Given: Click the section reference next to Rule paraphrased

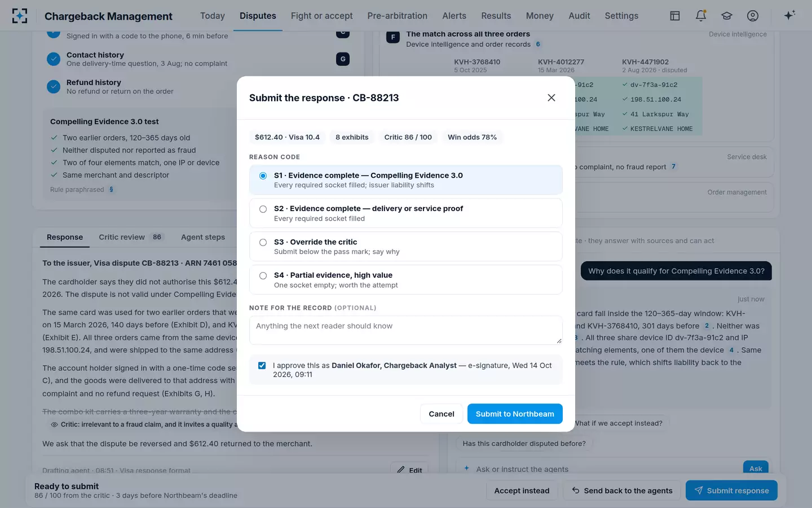Looking at the screenshot, I should click(x=111, y=190).
